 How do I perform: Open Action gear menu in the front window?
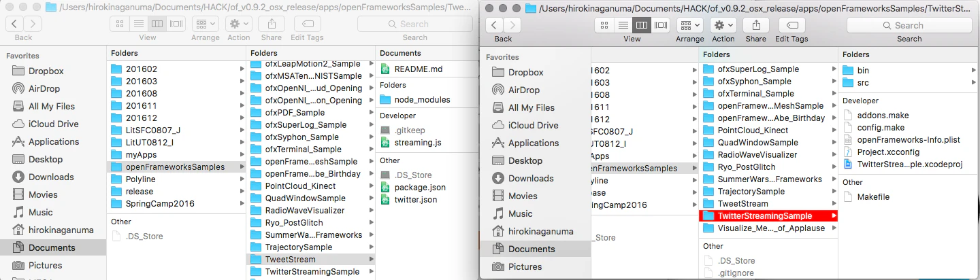(x=723, y=25)
